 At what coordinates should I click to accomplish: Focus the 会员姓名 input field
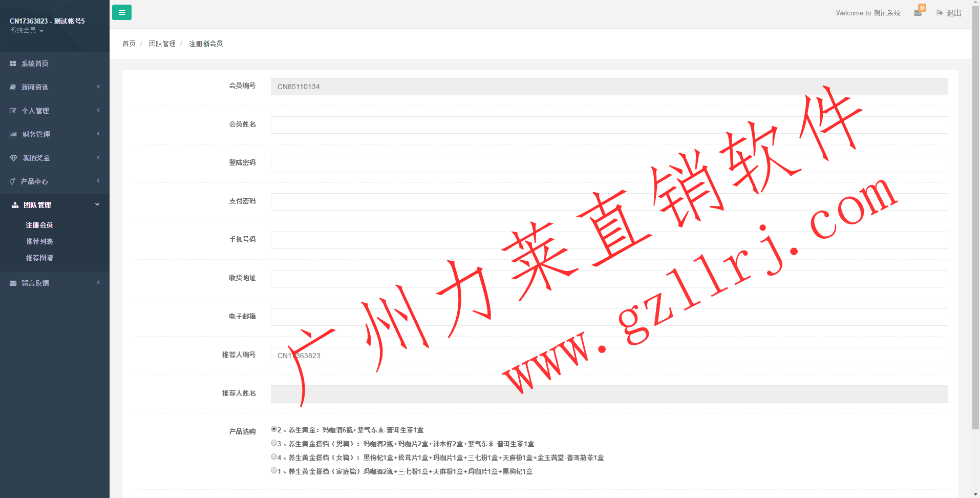[609, 125]
